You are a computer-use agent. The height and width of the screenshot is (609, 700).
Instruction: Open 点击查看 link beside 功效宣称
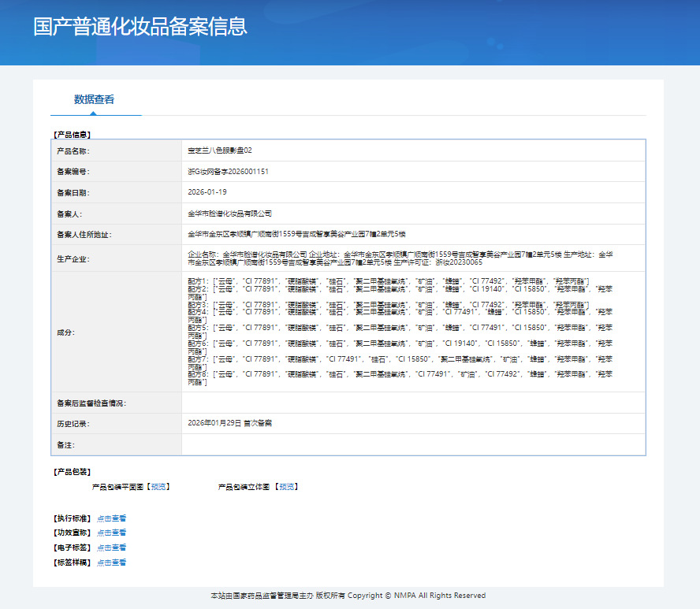[112, 533]
